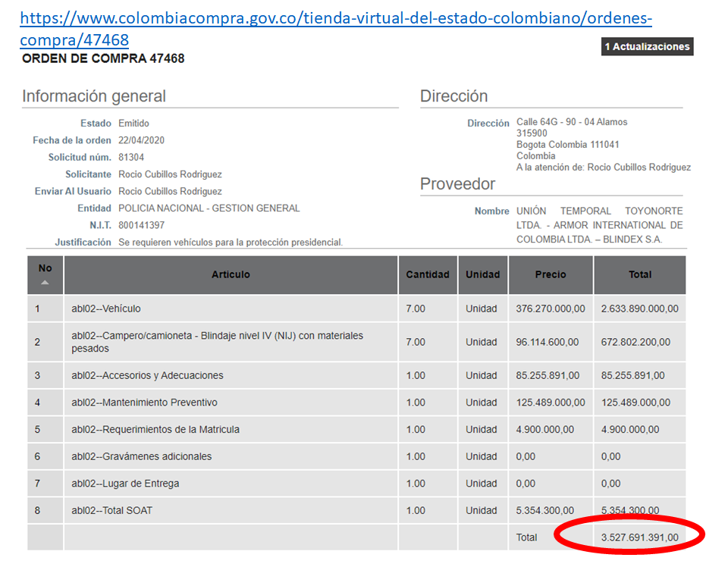Image resolution: width=728 pixels, height=567 pixels.
Task: Click the Solicitud núm. value 81304
Action: 131,158
